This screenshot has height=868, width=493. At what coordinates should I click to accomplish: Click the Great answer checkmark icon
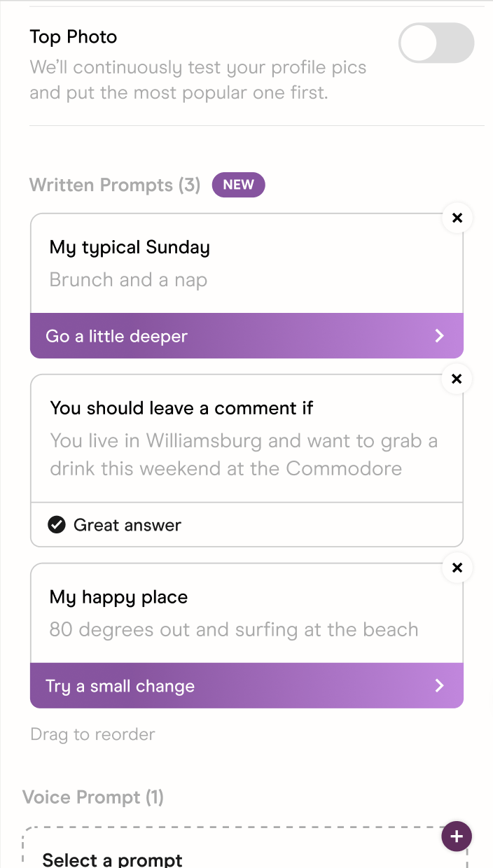[x=56, y=524]
